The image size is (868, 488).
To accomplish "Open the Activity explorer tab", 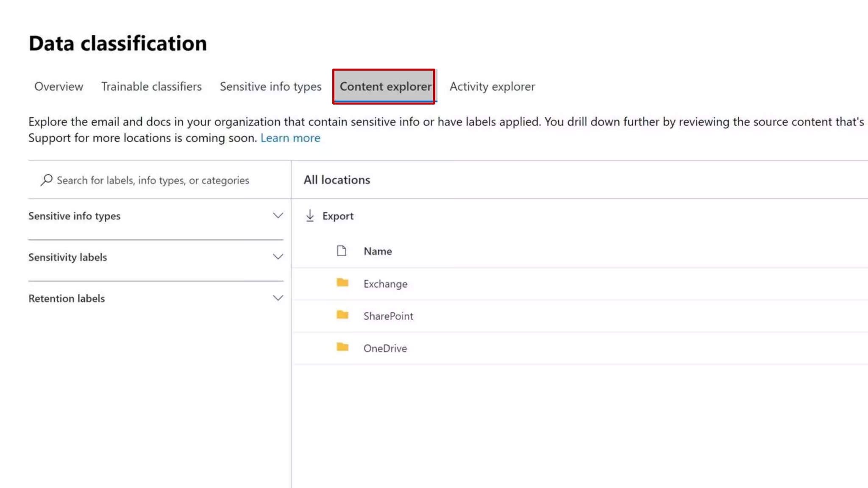I will tap(492, 86).
